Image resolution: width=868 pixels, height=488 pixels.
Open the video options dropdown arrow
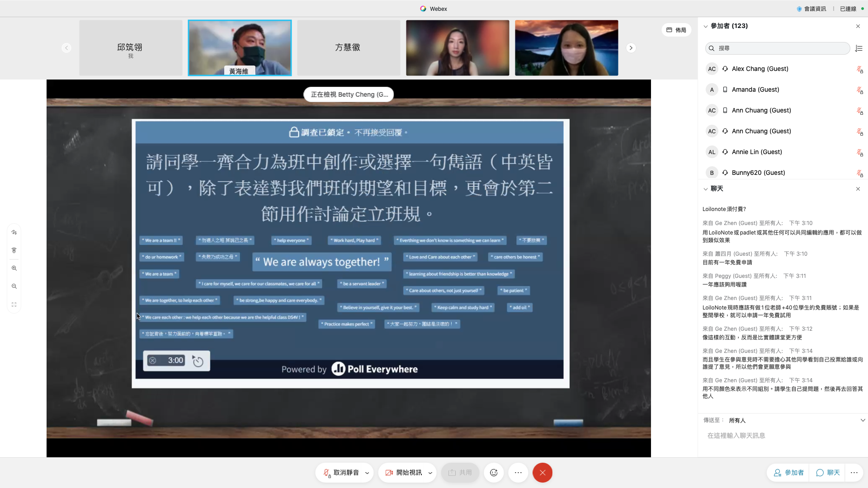[x=430, y=473]
